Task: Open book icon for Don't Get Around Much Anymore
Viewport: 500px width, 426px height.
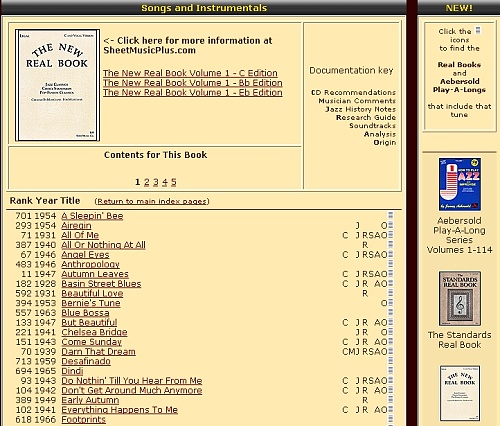Action: (x=391, y=390)
